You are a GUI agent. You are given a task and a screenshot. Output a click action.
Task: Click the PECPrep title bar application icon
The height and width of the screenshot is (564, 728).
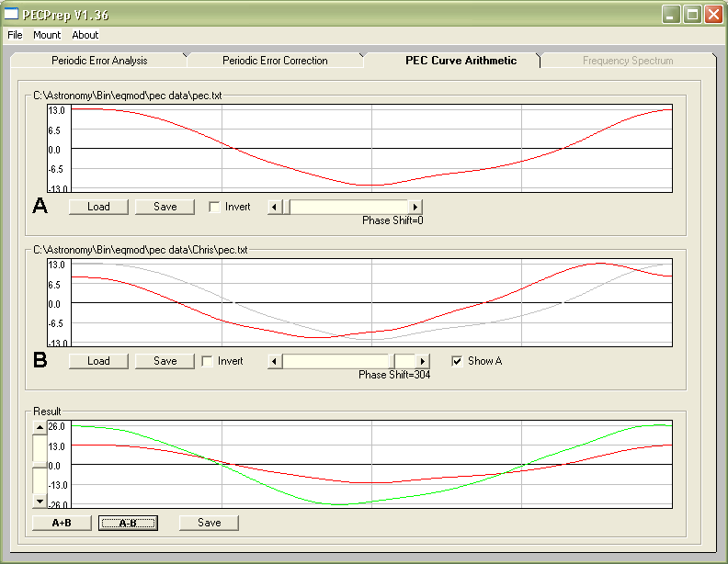pos(12,14)
